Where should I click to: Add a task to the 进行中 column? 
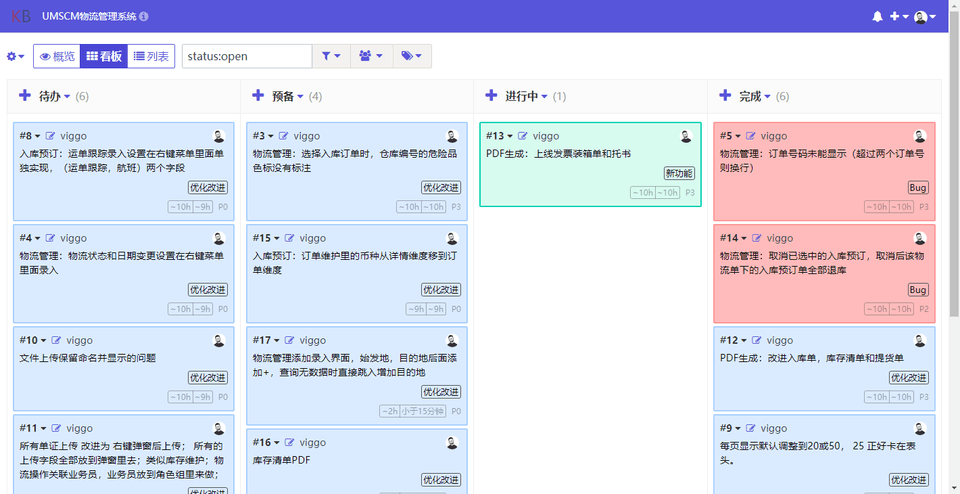491,95
